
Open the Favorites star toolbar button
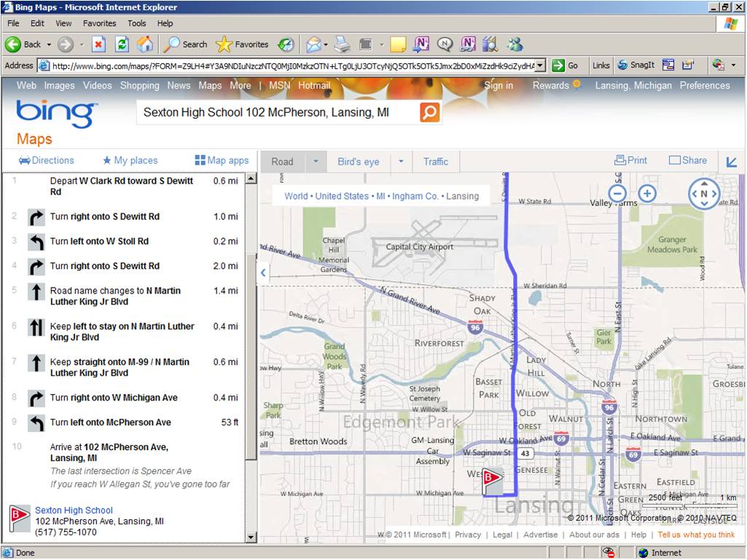coord(242,44)
